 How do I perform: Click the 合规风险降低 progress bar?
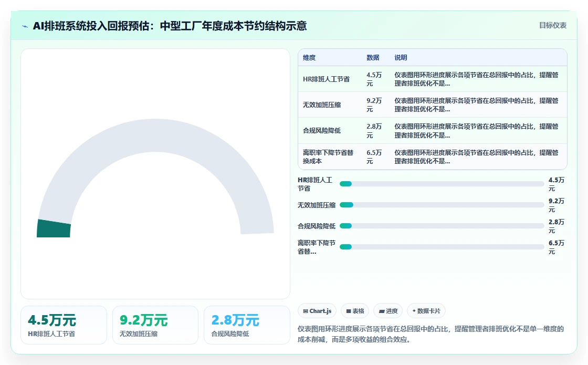pyautogui.click(x=442, y=226)
